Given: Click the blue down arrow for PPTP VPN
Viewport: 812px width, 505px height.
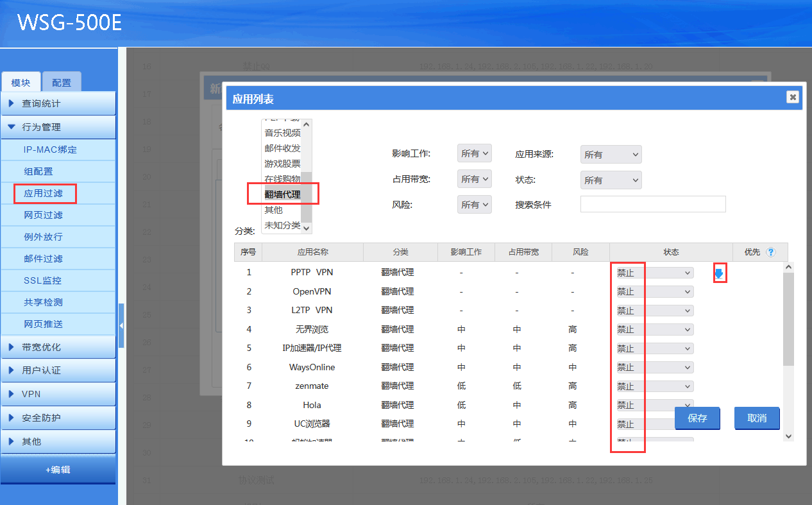Looking at the screenshot, I should pos(719,274).
